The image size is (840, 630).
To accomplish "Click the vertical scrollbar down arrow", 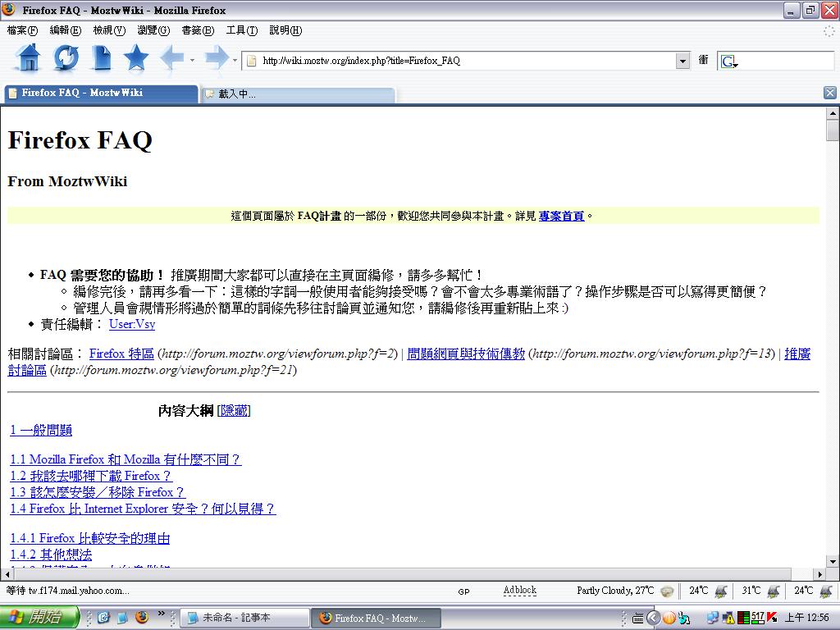I will pos(833,562).
